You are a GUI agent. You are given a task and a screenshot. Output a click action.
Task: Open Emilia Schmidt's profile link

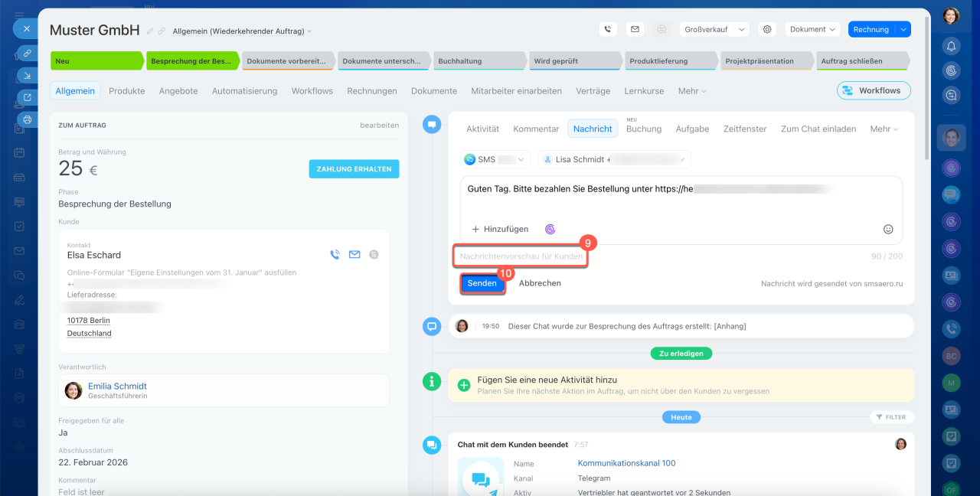(117, 386)
